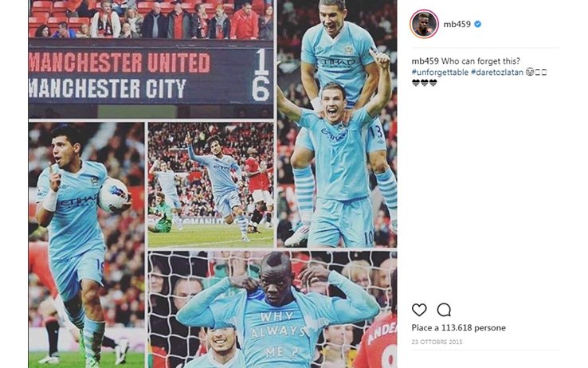
Task: Click the mb459 username in the post header
Action: pos(457,24)
